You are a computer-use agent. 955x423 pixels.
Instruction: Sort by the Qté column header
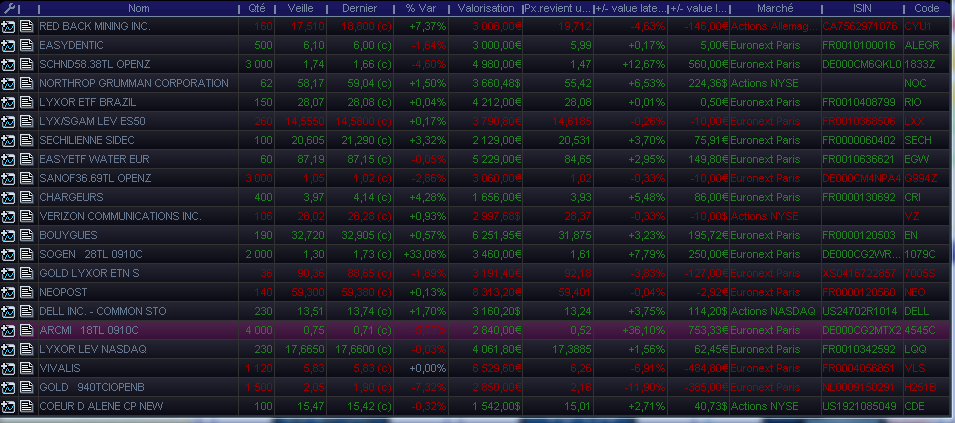point(257,9)
